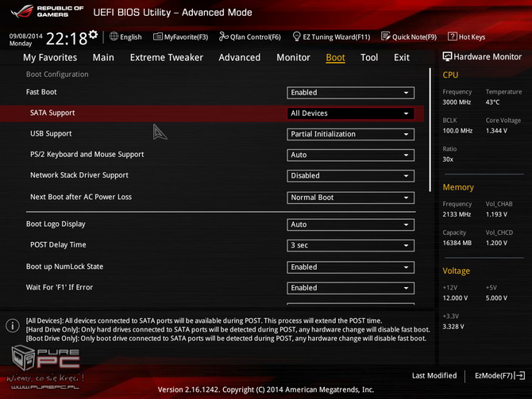Click the 3.328 V reading
532x399 pixels.
point(453,327)
